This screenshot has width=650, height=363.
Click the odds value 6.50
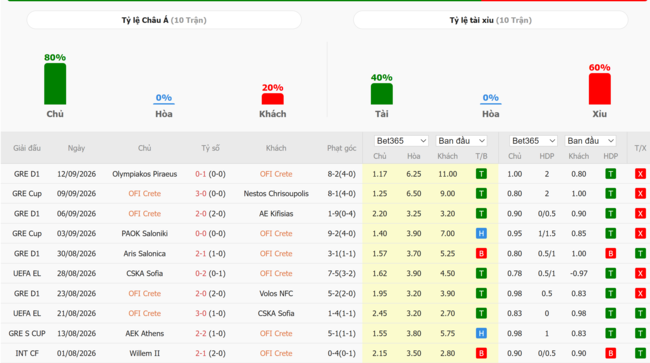414,194
